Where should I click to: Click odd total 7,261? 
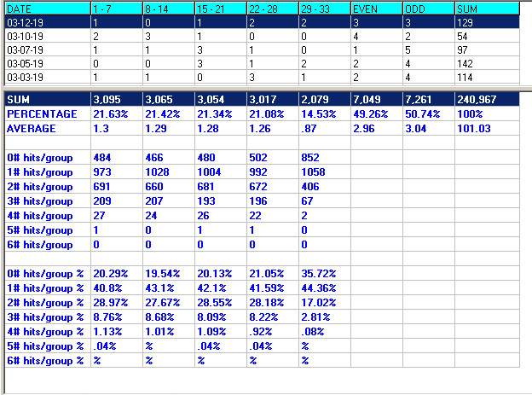point(418,100)
